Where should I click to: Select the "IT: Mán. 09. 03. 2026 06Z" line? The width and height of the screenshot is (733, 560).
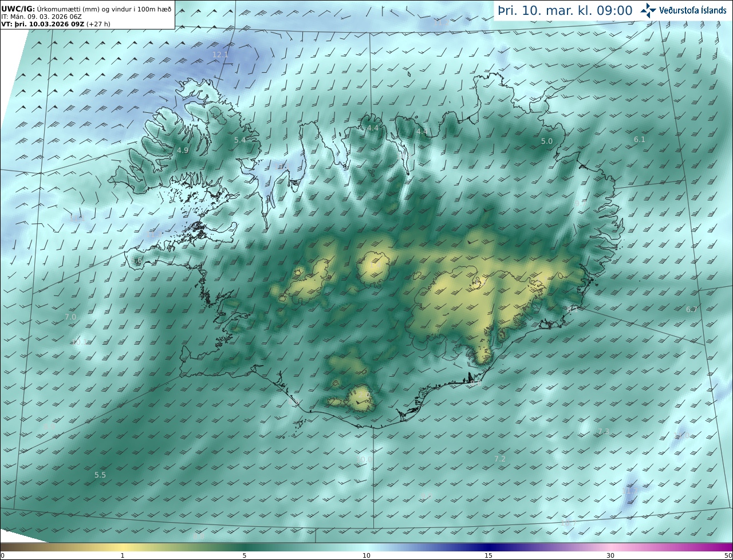pyautogui.click(x=41, y=17)
